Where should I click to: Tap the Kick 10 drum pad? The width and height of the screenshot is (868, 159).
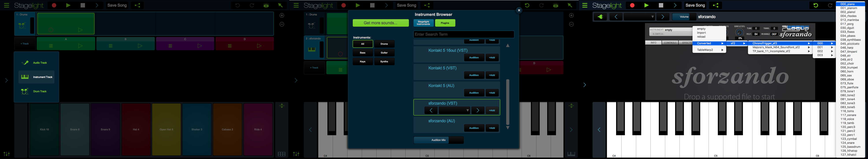(x=44, y=129)
